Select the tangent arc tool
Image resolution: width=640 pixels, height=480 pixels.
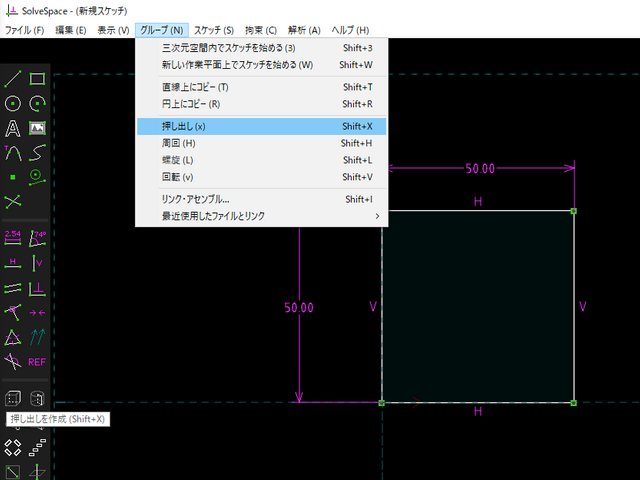click(13, 153)
